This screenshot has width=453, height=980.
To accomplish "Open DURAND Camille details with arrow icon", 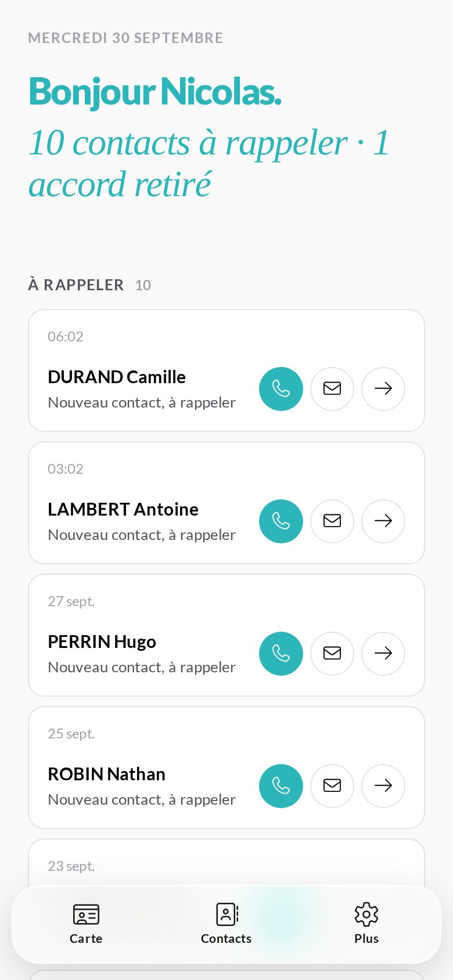I will click(x=383, y=389).
